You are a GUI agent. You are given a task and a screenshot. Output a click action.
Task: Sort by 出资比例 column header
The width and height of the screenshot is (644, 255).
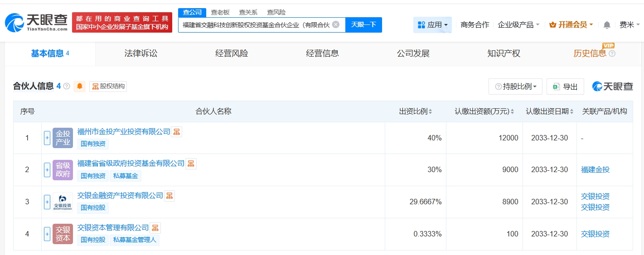pos(416,111)
